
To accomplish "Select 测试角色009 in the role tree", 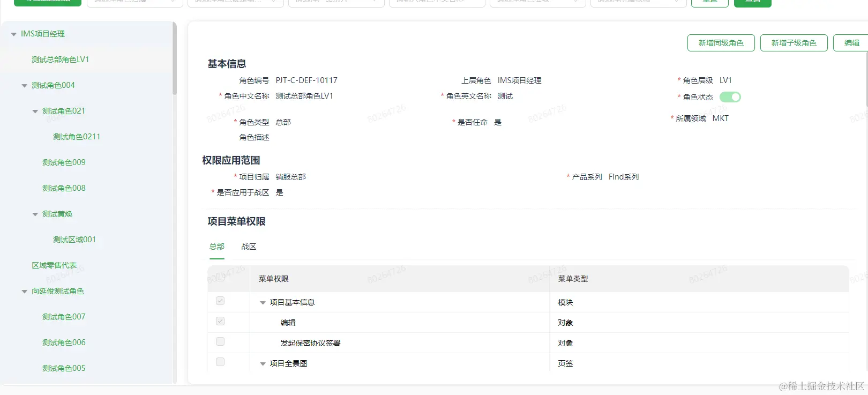I will pos(64,162).
